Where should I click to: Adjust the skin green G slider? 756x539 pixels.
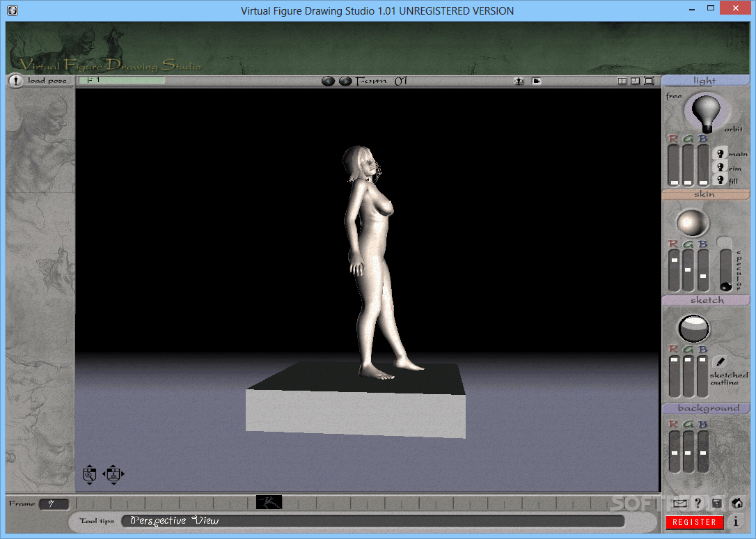click(688, 271)
